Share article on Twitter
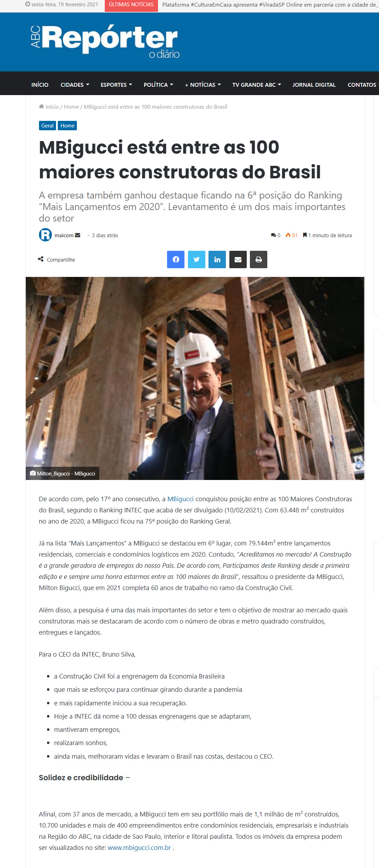379x868 pixels. (x=197, y=259)
